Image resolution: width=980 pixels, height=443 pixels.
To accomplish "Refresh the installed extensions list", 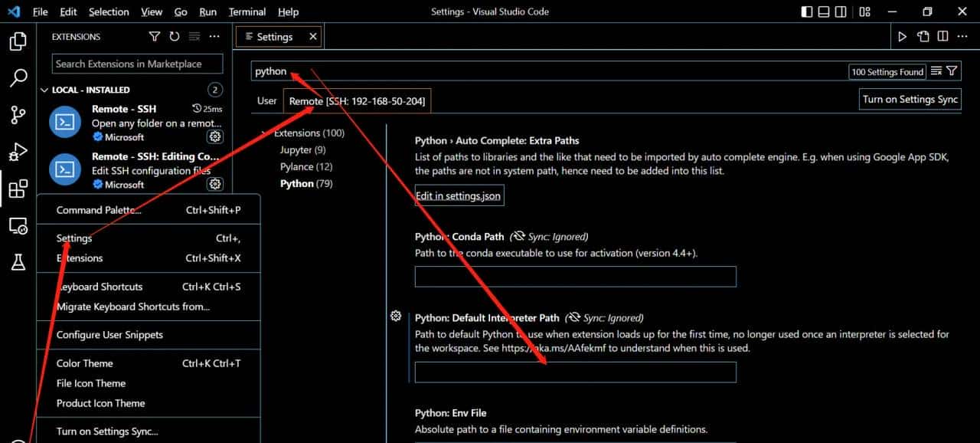I will [174, 36].
